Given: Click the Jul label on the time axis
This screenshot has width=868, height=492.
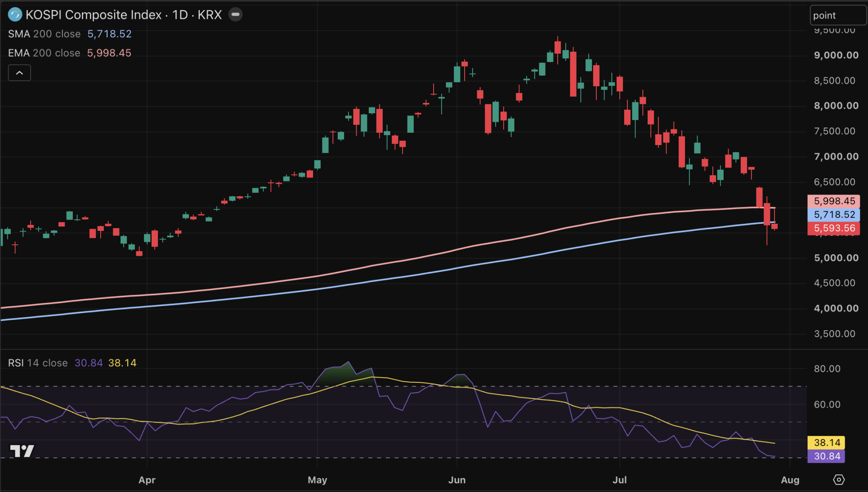Looking at the screenshot, I should pos(620,480).
